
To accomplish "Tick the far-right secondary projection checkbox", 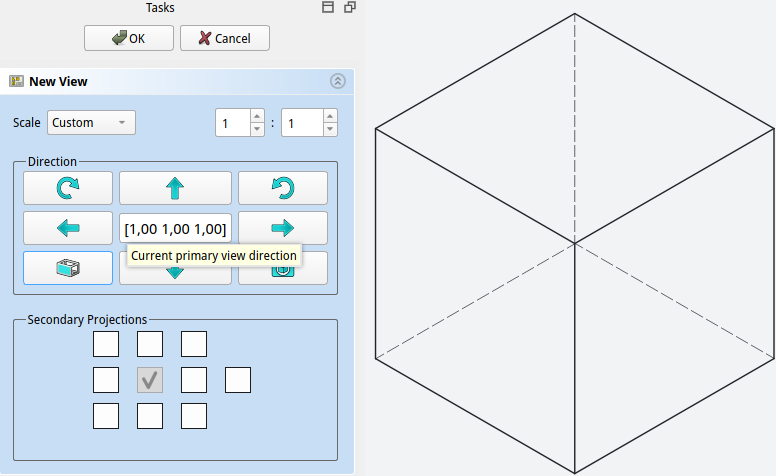I will click(x=238, y=380).
